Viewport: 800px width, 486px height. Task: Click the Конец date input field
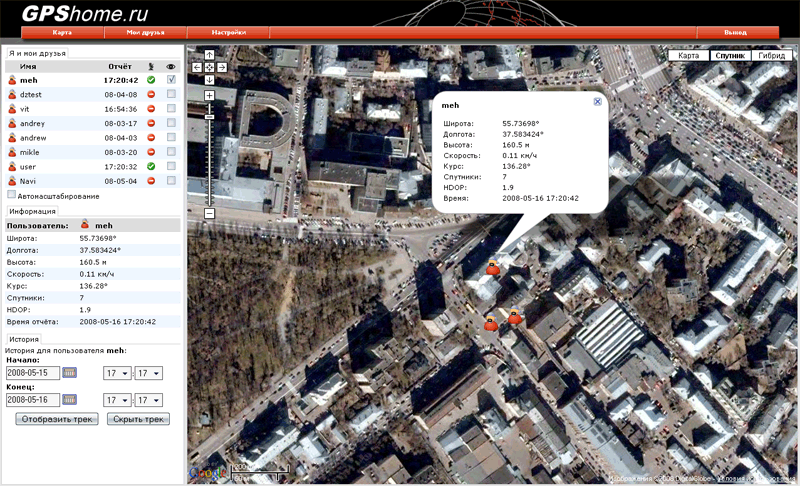point(33,400)
